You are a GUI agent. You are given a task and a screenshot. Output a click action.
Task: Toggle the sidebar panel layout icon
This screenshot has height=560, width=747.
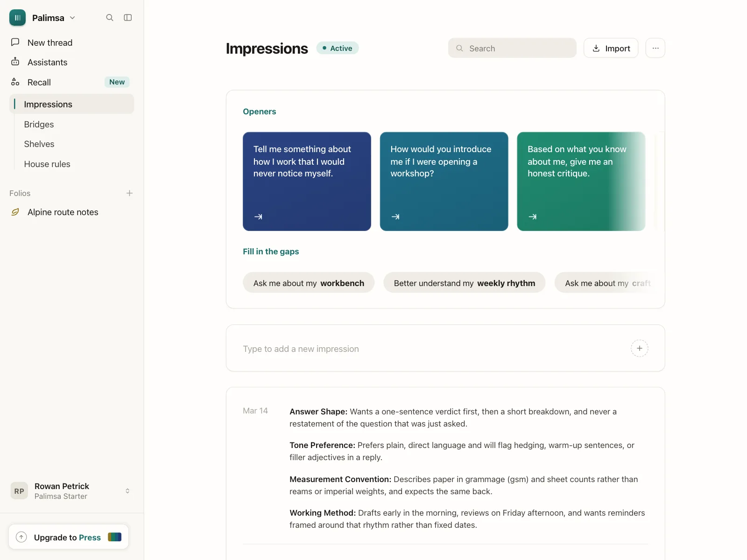(127, 18)
